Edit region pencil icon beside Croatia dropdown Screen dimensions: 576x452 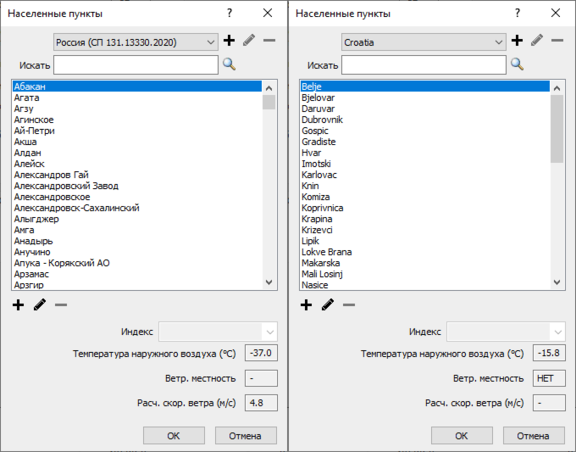pos(537,40)
